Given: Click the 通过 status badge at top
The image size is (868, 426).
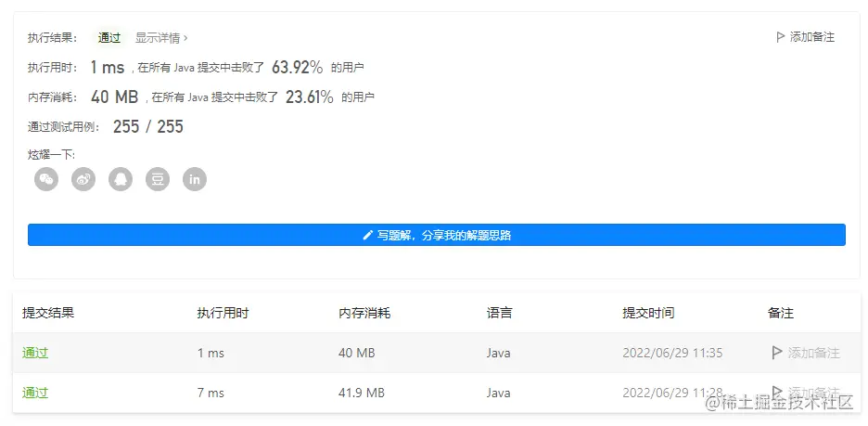Looking at the screenshot, I should tap(109, 38).
